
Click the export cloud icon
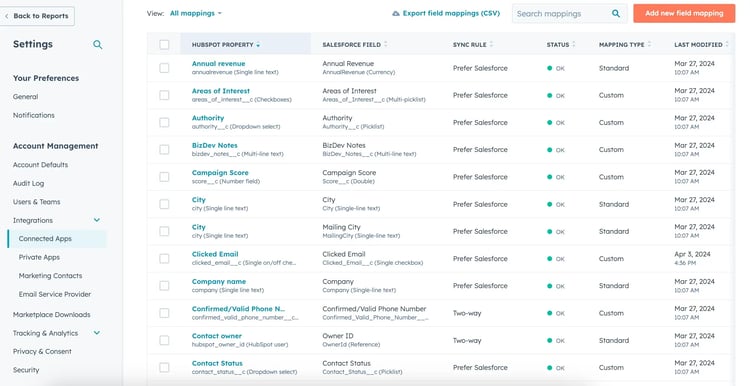click(x=396, y=13)
